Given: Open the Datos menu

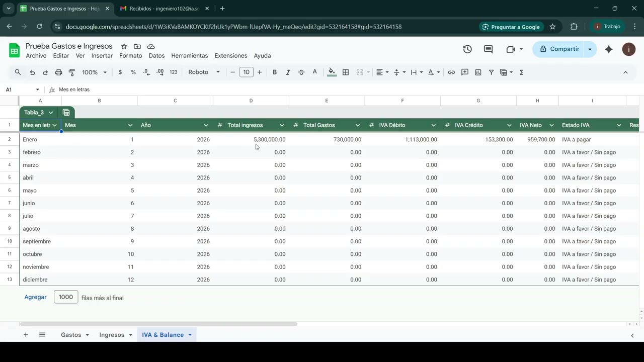Looking at the screenshot, I should [156, 56].
